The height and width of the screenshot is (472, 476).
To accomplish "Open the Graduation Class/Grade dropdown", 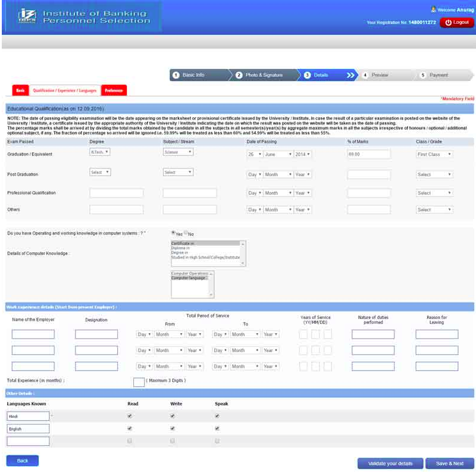I will (x=434, y=154).
